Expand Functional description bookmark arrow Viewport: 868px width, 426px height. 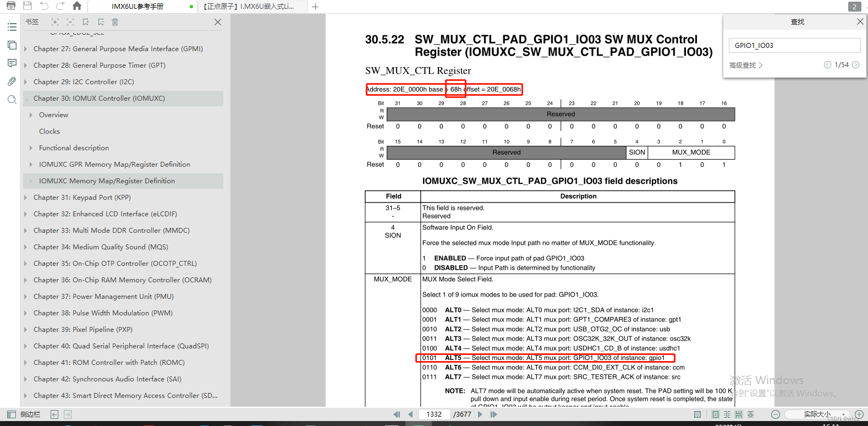tap(31, 148)
